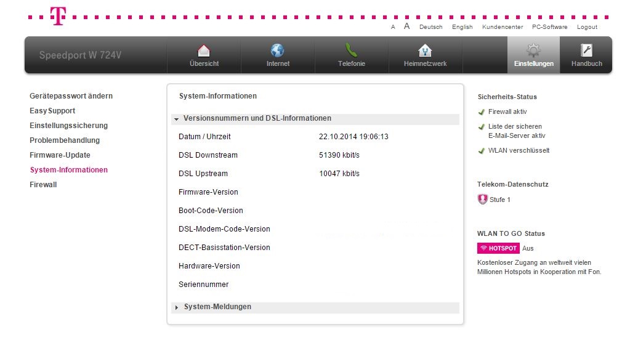Open Einstellungssicherung in sidebar
Screen dimensions: 638x364
(69, 126)
